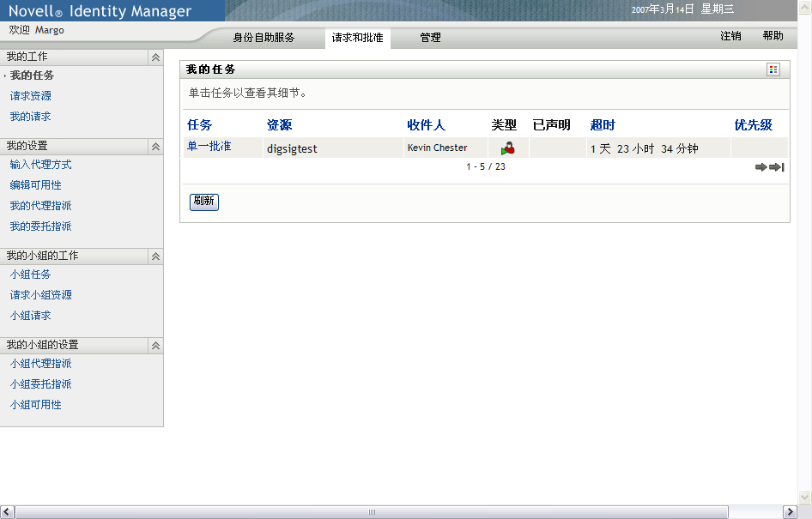The image size is (812, 519).
Task: Open 输入代理方式 in the sidebar
Action: 41,165
